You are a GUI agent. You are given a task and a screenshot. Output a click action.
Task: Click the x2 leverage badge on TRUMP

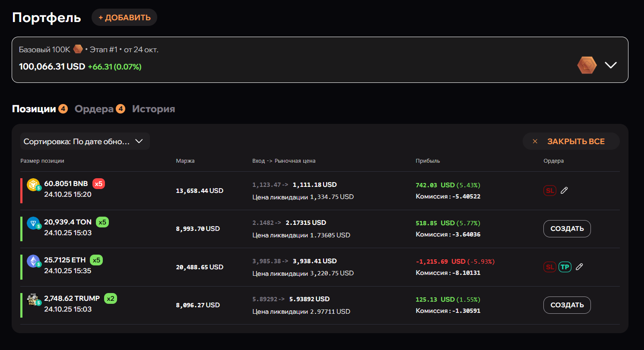pyautogui.click(x=110, y=298)
